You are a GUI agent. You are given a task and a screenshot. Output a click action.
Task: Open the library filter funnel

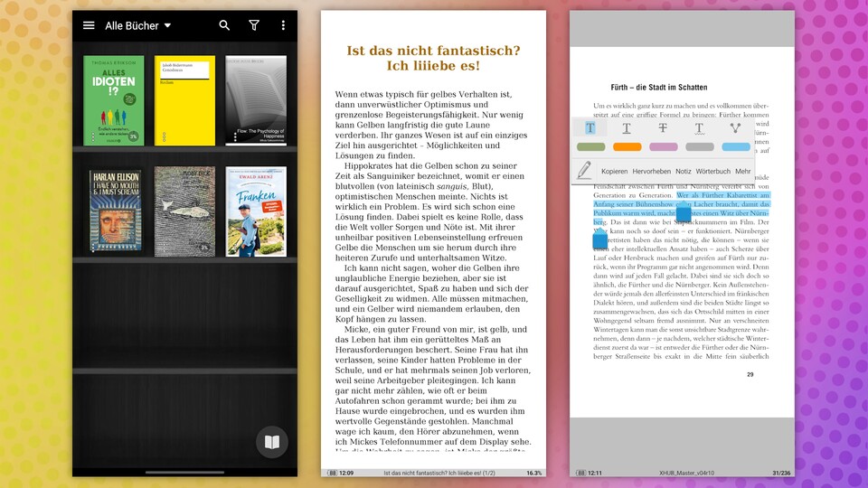click(254, 25)
